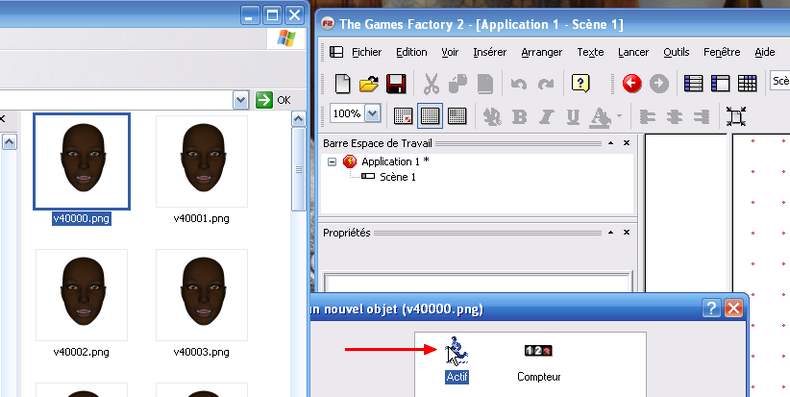Open the Arranger menu
This screenshot has height=397, width=790.
tap(542, 52)
